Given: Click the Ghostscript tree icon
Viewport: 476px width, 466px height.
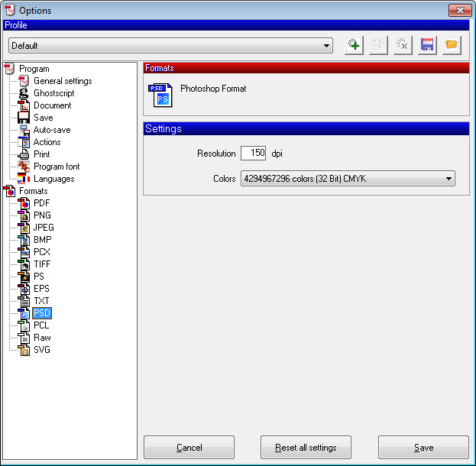Looking at the screenshot, I should pos(24,93).
